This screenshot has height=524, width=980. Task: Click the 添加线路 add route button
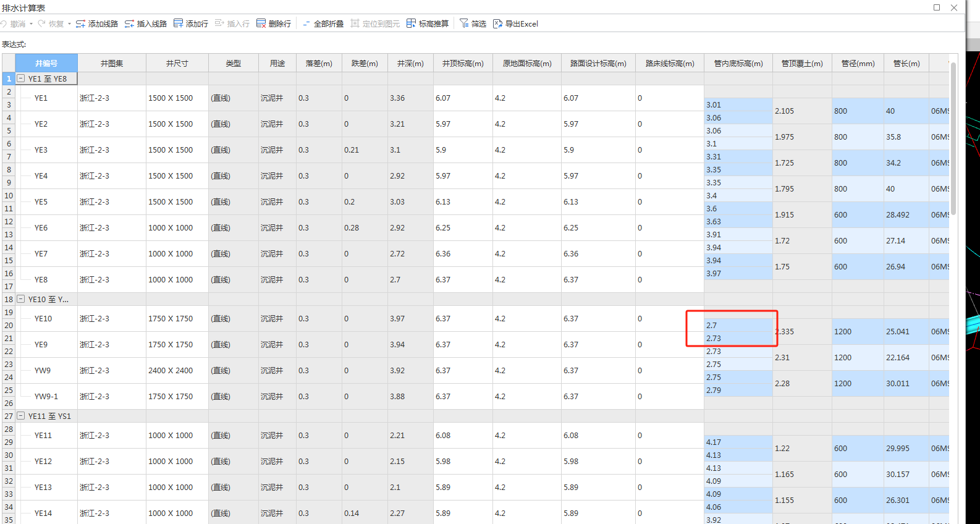(x=97, y=23)
